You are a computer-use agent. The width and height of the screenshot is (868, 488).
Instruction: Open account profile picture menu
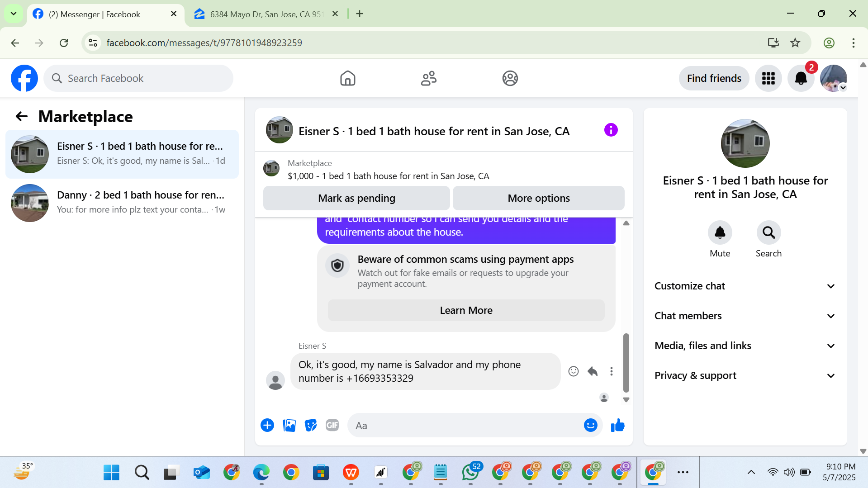pos(833,78)
